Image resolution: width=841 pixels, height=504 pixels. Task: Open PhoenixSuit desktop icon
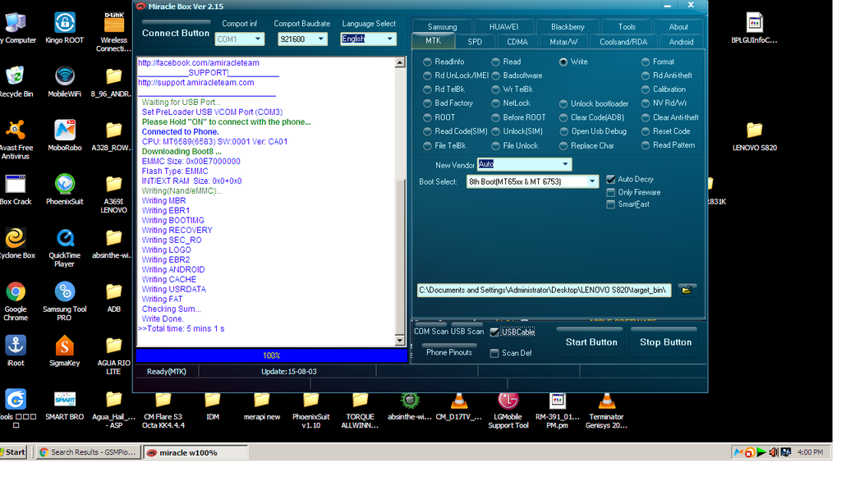[x=64, y=185]
